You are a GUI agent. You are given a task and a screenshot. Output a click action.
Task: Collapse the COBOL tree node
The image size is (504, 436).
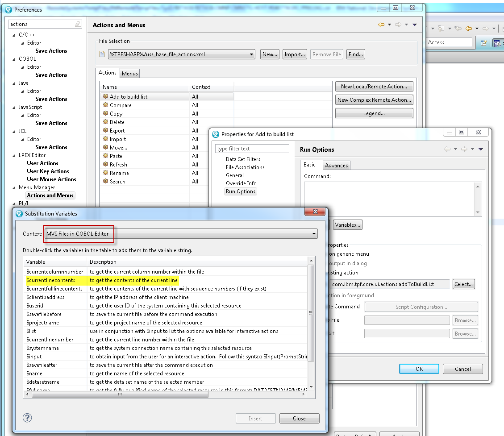(x=13, y=59)
